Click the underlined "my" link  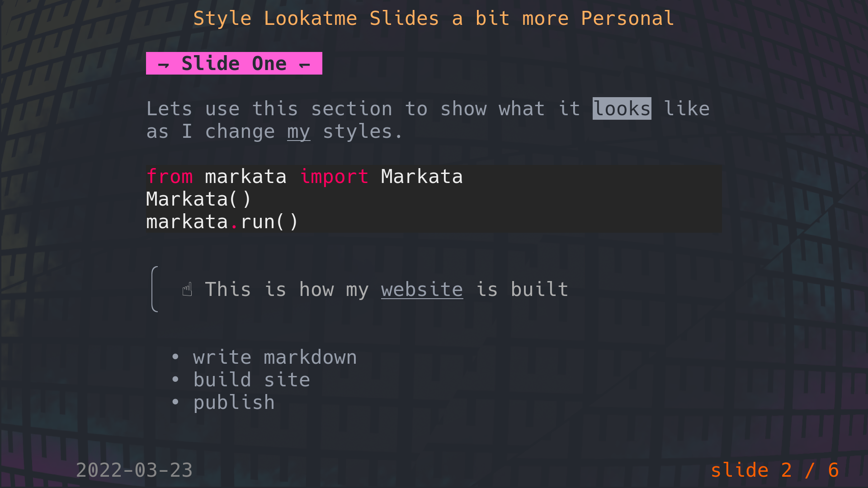coord(298,132)
